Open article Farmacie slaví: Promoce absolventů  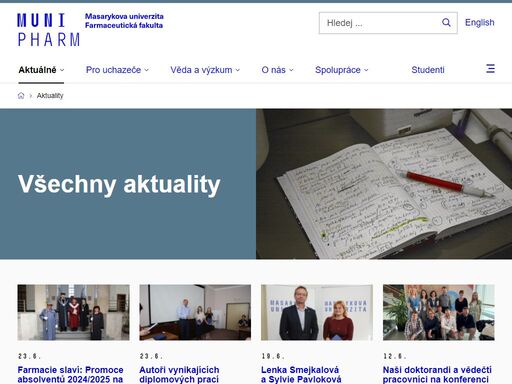[70, 375]
